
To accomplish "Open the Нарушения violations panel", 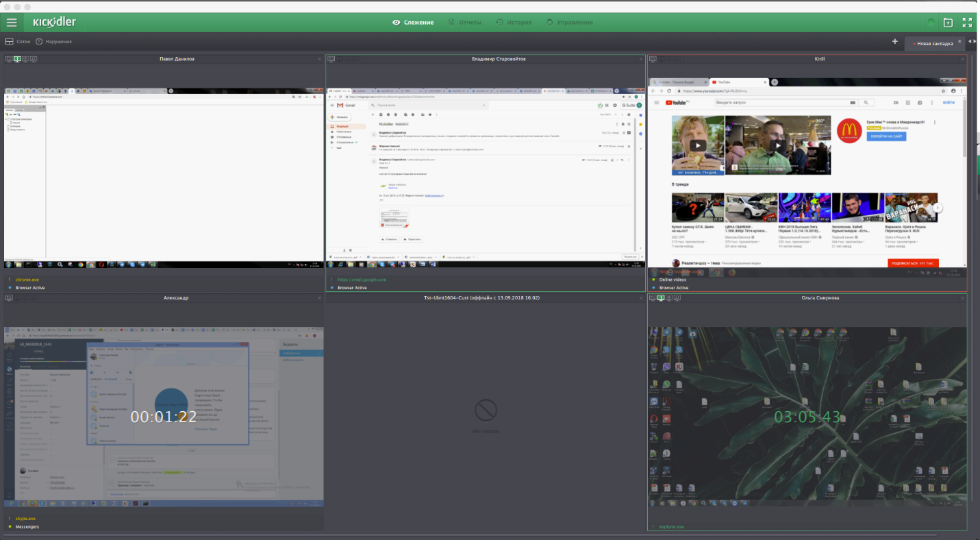I will 53,42.
